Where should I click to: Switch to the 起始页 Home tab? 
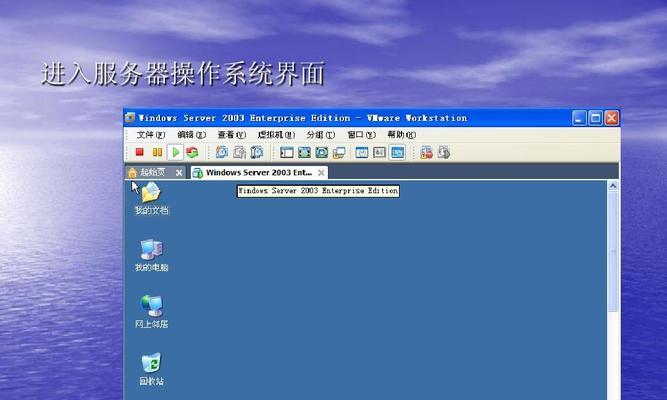pos(152,172)
